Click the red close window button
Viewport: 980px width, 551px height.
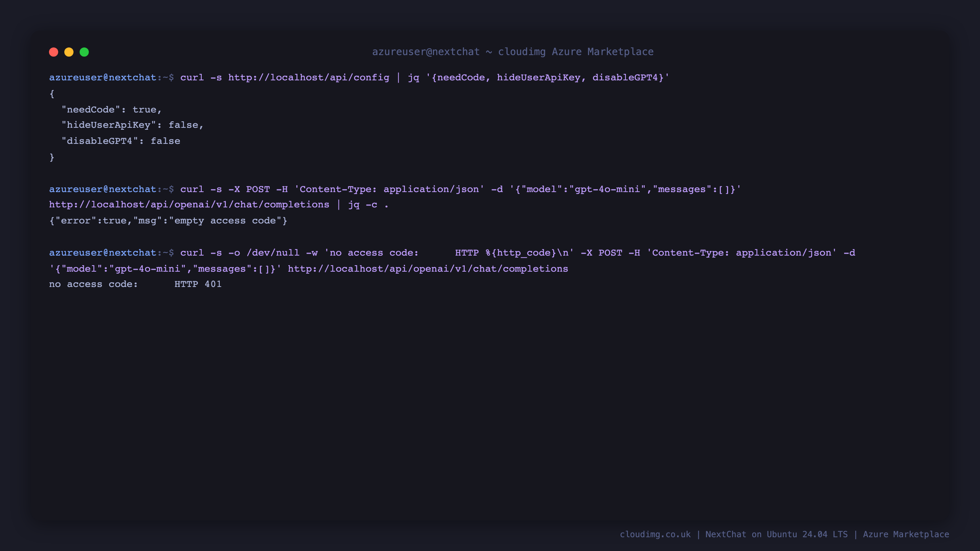[x=54, y=52]
